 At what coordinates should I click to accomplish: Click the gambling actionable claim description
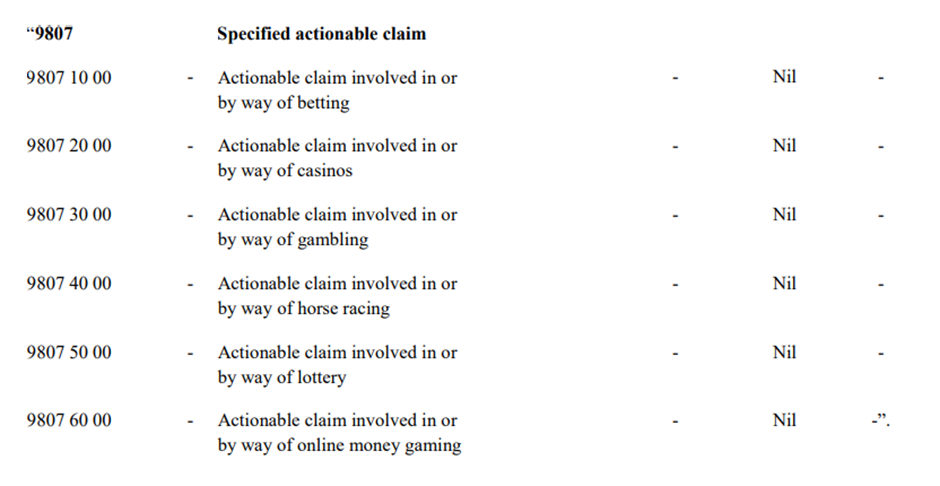[337, 227]
